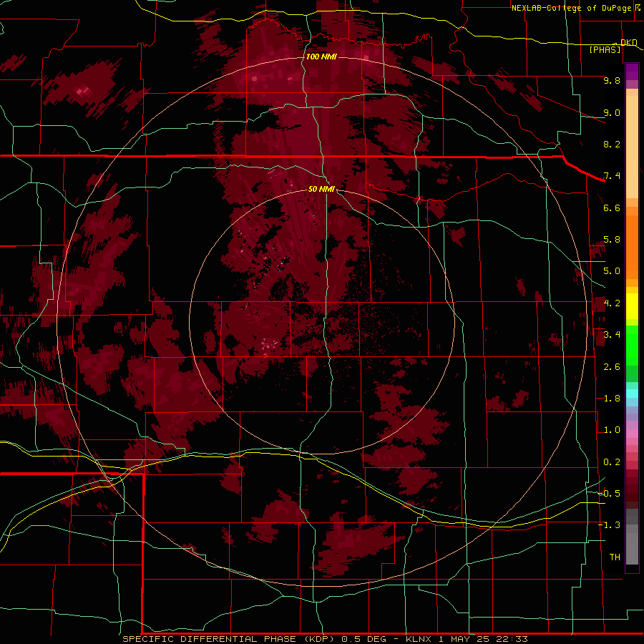The width and height of the screenshot is (644, 644).
Task: Click the bright green band of the color scale
Action: [632, 346]
